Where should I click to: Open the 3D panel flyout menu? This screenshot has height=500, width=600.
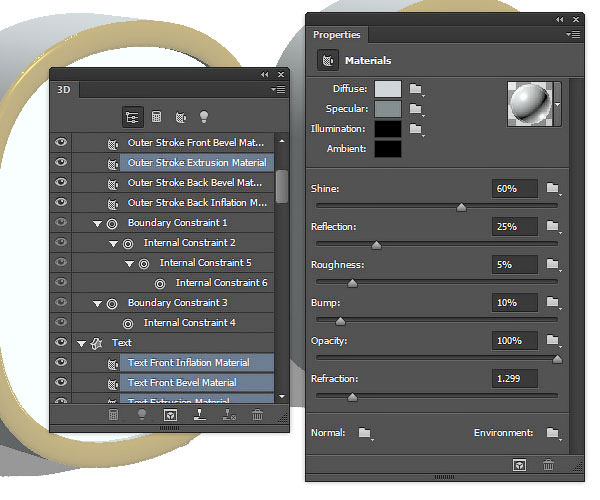tap(279, 90)
